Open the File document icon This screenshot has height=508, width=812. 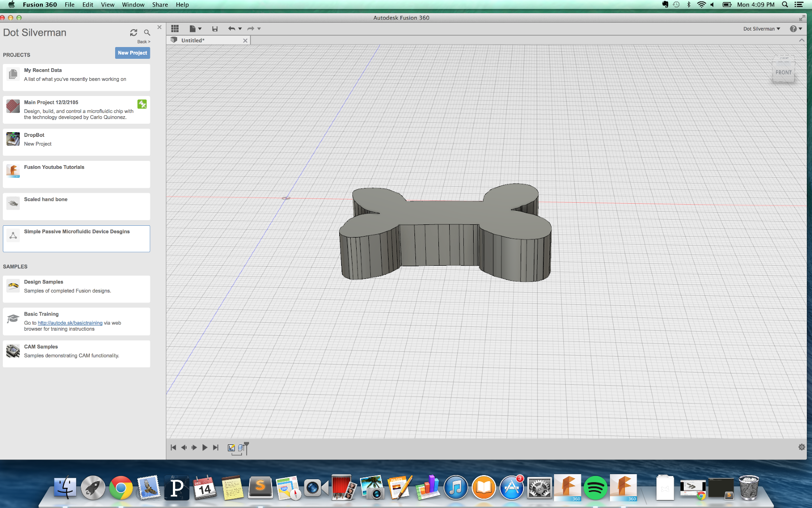192,29
